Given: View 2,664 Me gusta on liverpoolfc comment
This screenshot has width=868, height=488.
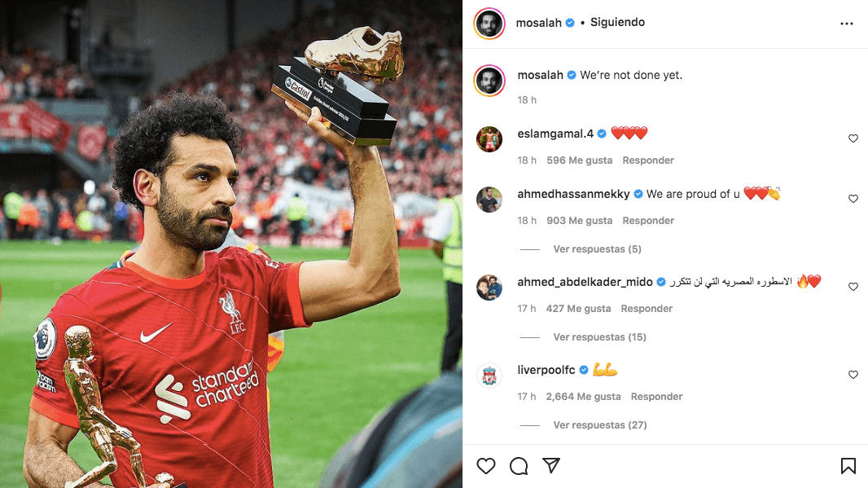Looking at the screenshot, I should [584, 397].
